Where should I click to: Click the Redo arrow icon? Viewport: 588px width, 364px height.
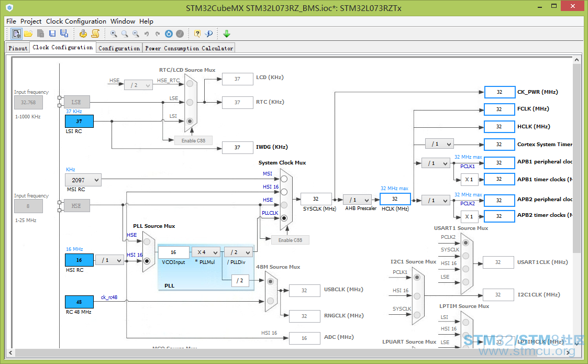pos(158,34)
